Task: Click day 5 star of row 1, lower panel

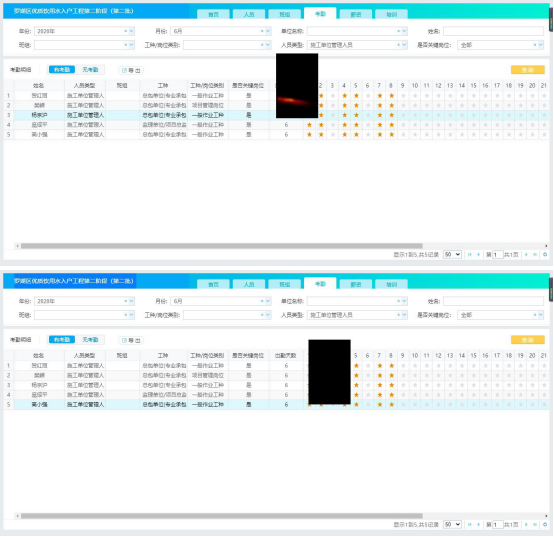Action: click(356, 366)
